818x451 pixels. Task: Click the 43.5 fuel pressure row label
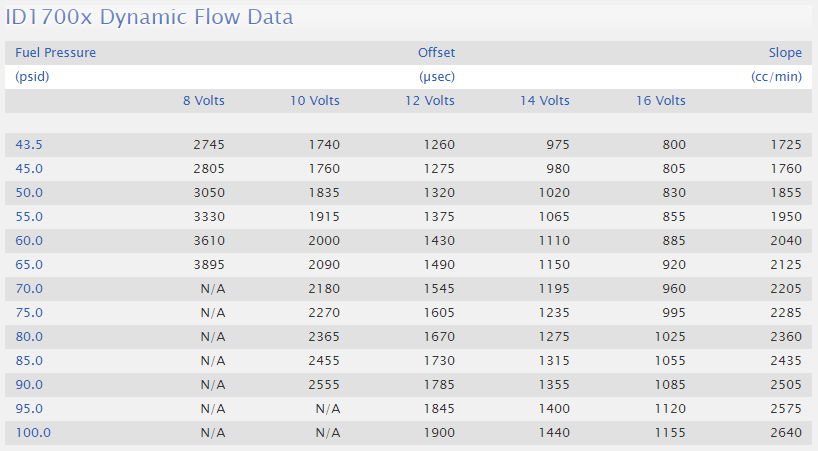click(29, 144)
